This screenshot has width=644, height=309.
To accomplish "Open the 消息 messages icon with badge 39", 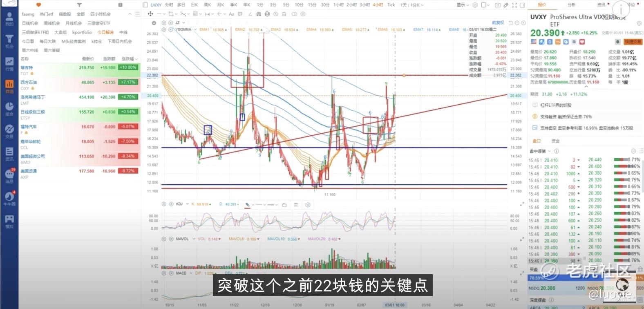I will pyautogui.click(x=9, y=176).
